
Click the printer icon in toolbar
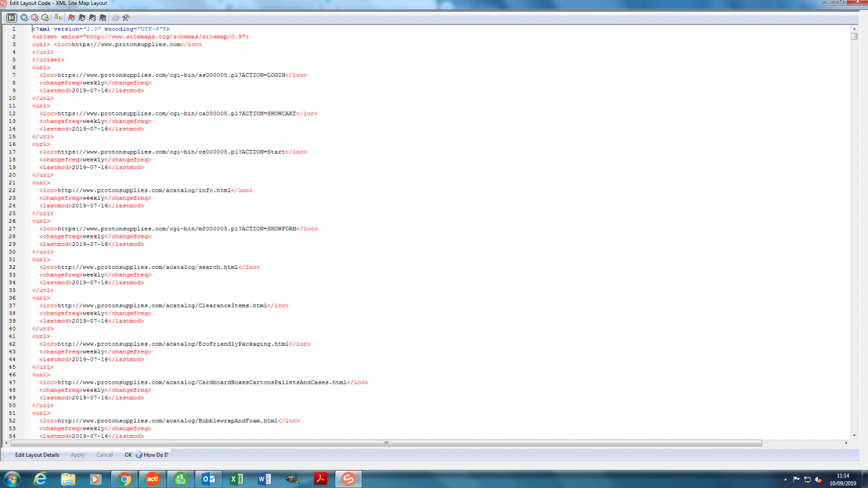116,17
